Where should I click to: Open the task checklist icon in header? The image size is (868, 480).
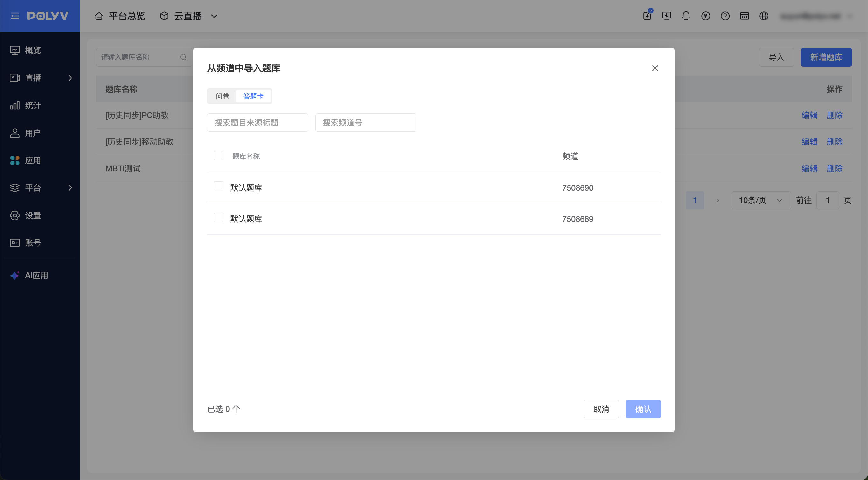pos(647,16)
